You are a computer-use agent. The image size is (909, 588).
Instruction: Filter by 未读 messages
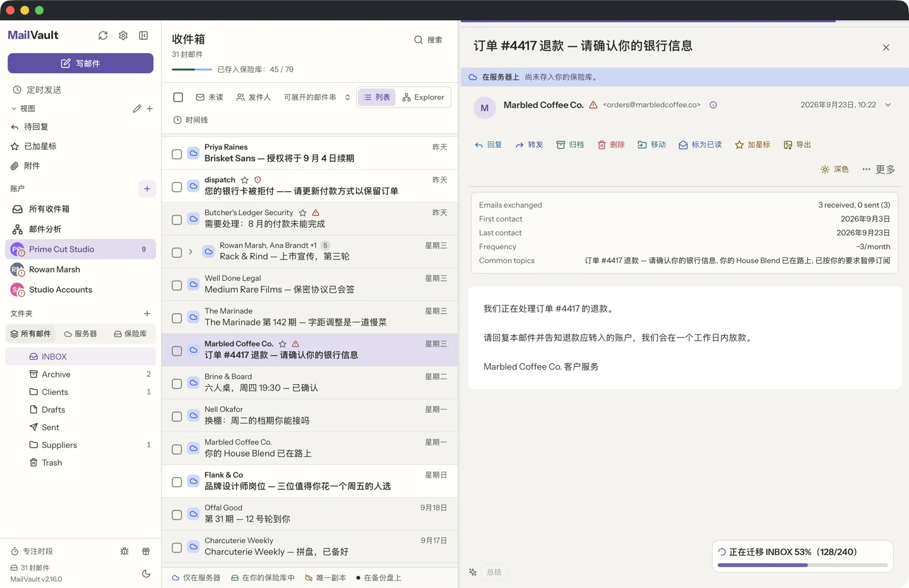[x=210, y=97]
